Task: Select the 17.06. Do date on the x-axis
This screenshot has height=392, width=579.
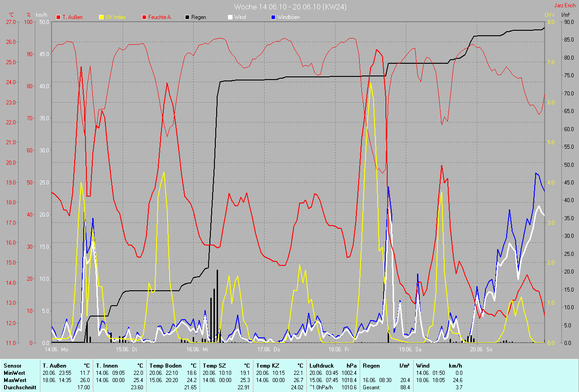Action: point(269,349)
